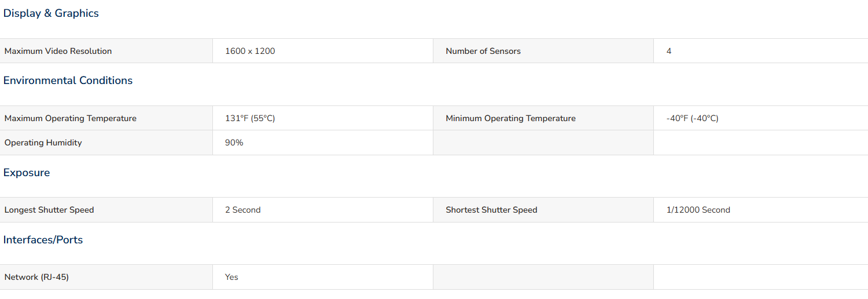This screenshot has width=868, height=299.
Task: Click the -40°F (-40°C) value
Action: (692, 118)
